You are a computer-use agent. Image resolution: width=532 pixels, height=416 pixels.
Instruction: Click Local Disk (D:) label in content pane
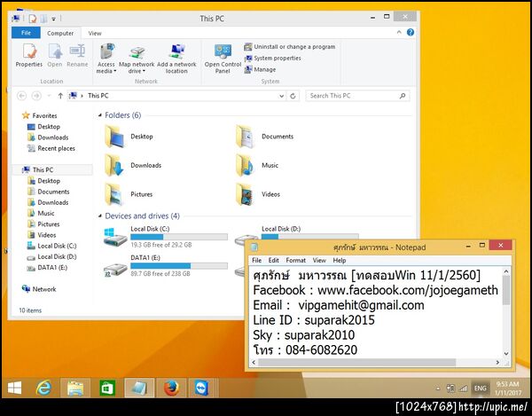click(281, 229)
